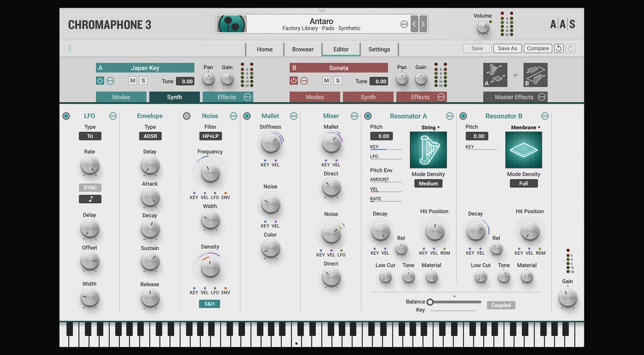644x355 pixels.
Task: Open the Envelope Type ADSR dropdown
Action: tap(150, 136)
